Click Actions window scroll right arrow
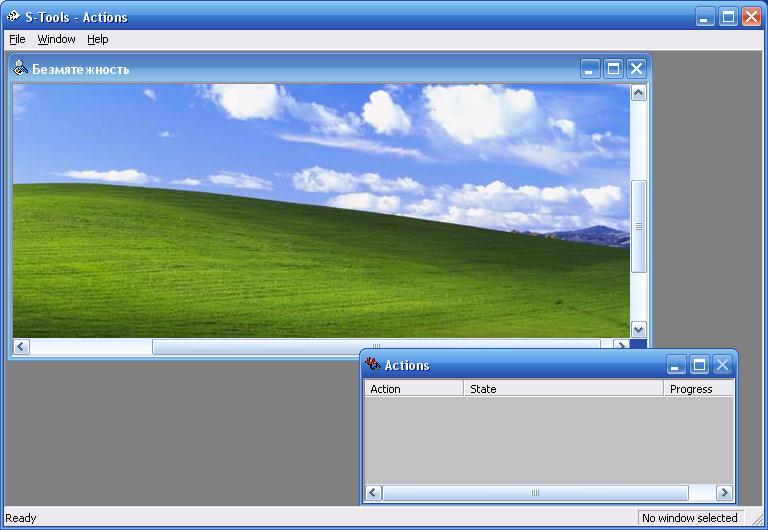The height and width of the screenshot is (530, 768). [x=724, y=493]
